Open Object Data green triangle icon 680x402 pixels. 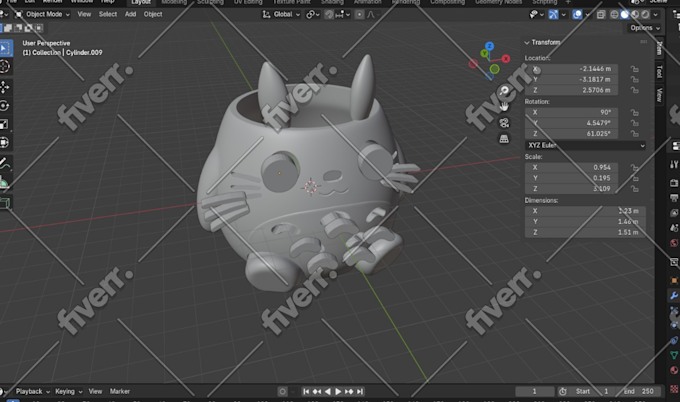click(x=674, y=355)
